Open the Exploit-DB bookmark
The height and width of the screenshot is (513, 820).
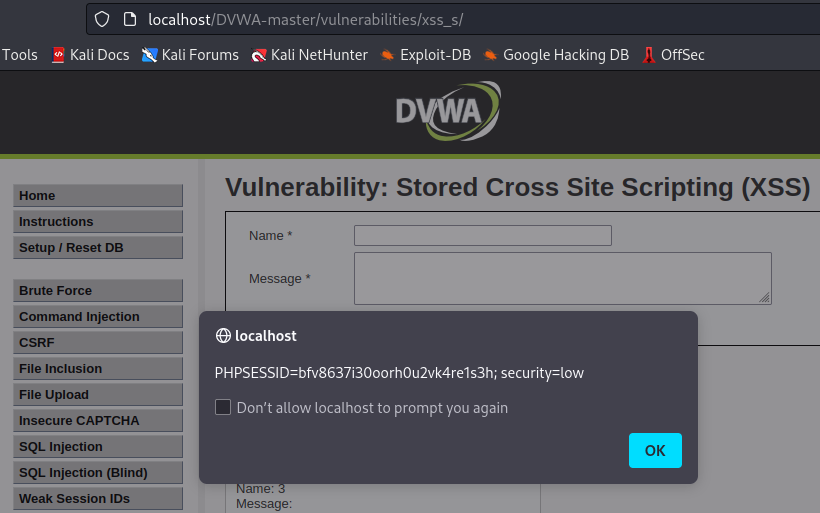tap(425, 55)
